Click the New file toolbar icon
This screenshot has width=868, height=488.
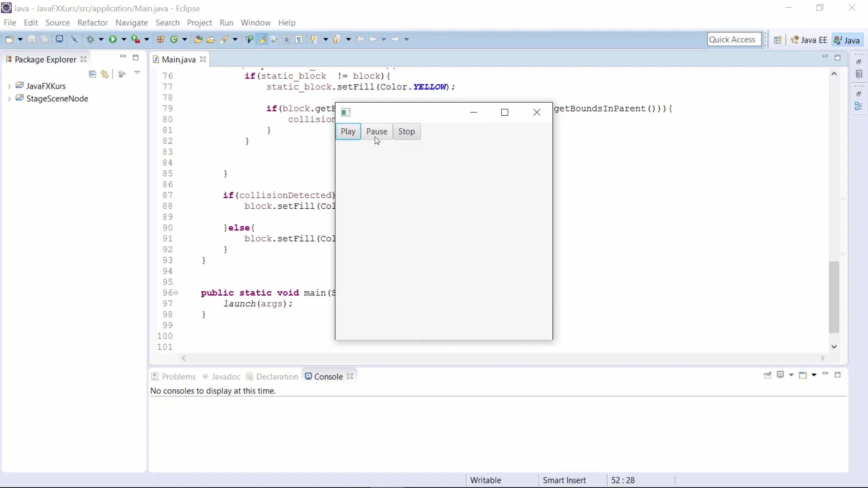9,39
